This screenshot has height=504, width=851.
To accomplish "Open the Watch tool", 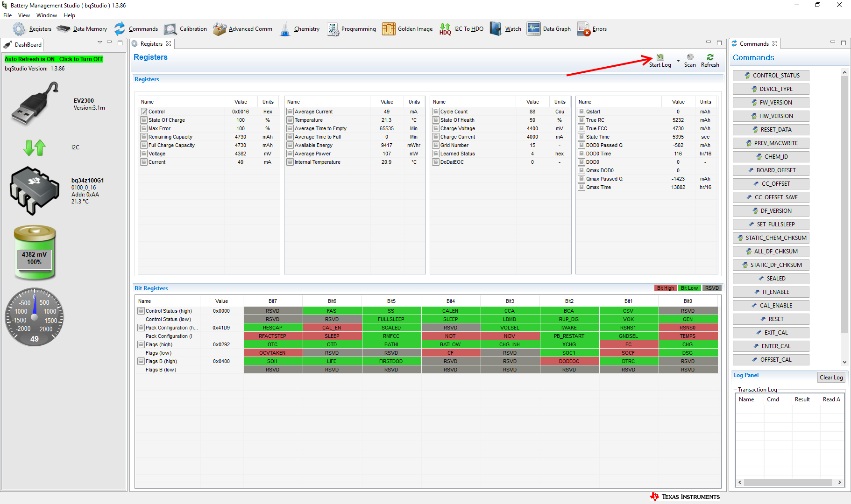I will point(505,29).
